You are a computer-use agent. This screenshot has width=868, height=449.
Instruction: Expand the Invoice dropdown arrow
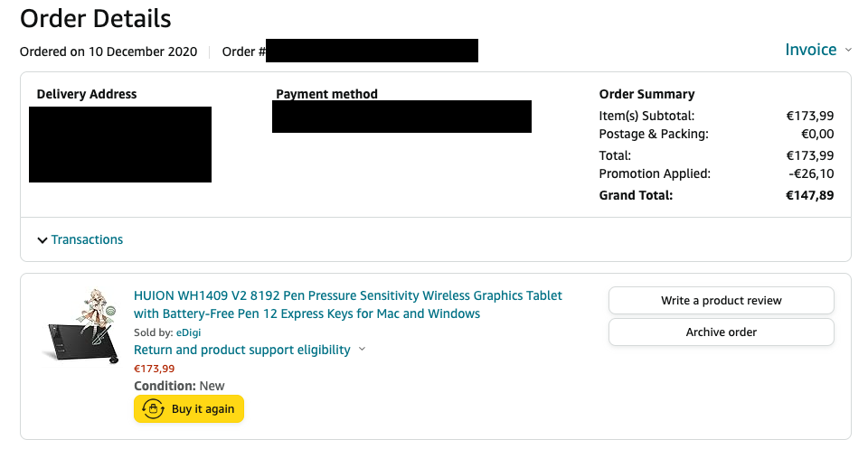click(x=848, y=51)
